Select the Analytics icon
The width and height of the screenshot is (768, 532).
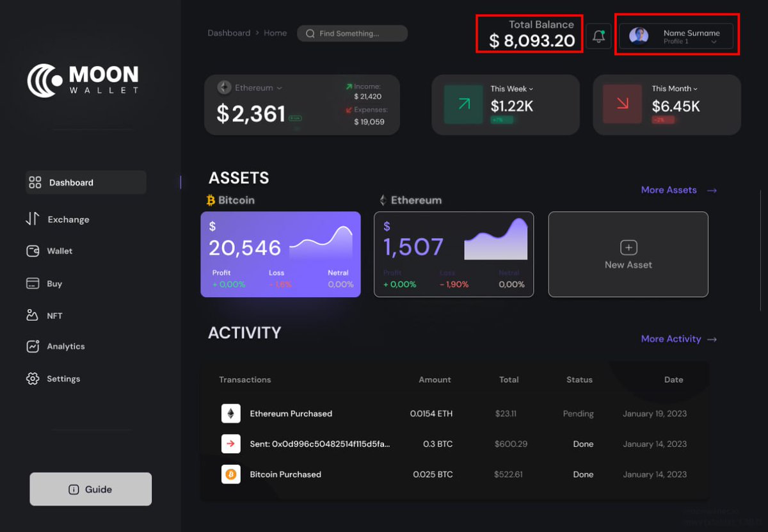pyautogui.click(x=33, y=346)
